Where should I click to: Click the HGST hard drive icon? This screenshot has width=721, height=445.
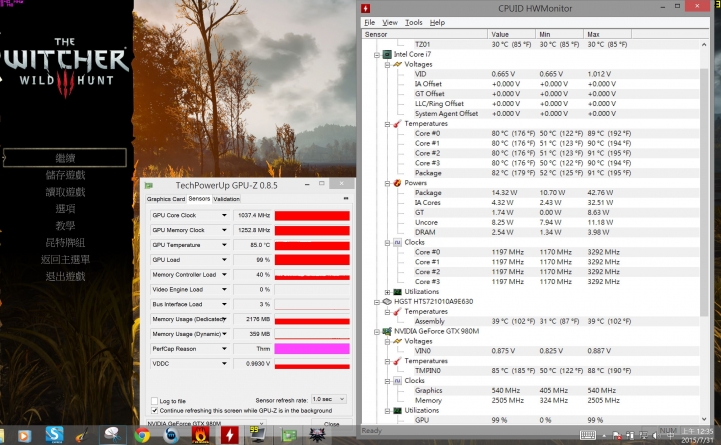387,302
